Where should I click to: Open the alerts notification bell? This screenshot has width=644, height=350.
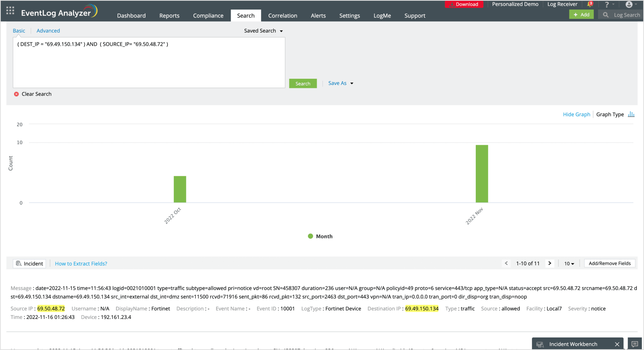(589, 5)
